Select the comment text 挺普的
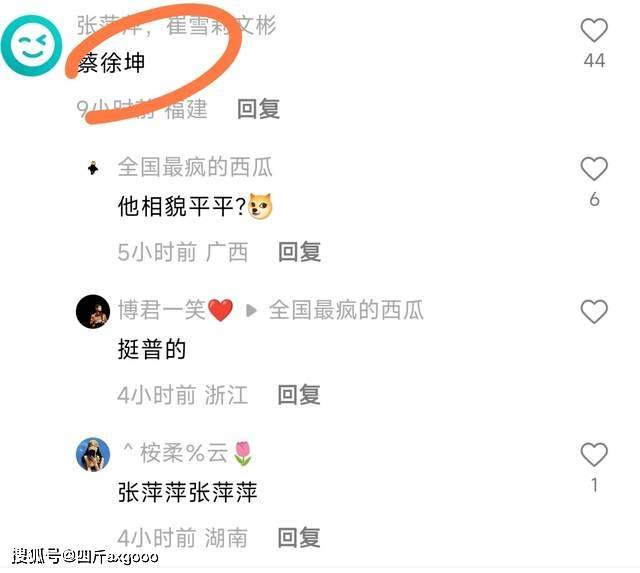 tap(152, 349)
